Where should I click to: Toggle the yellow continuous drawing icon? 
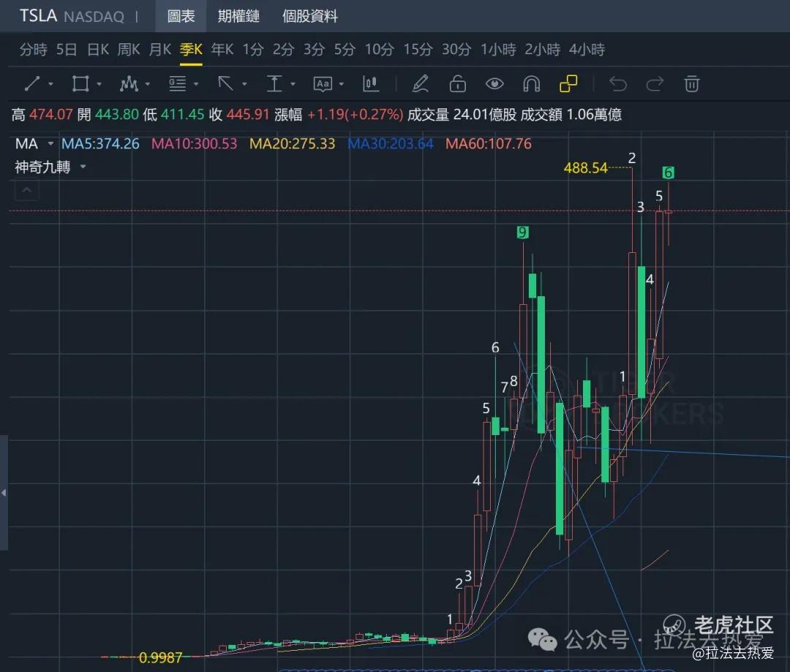point(568,83)
